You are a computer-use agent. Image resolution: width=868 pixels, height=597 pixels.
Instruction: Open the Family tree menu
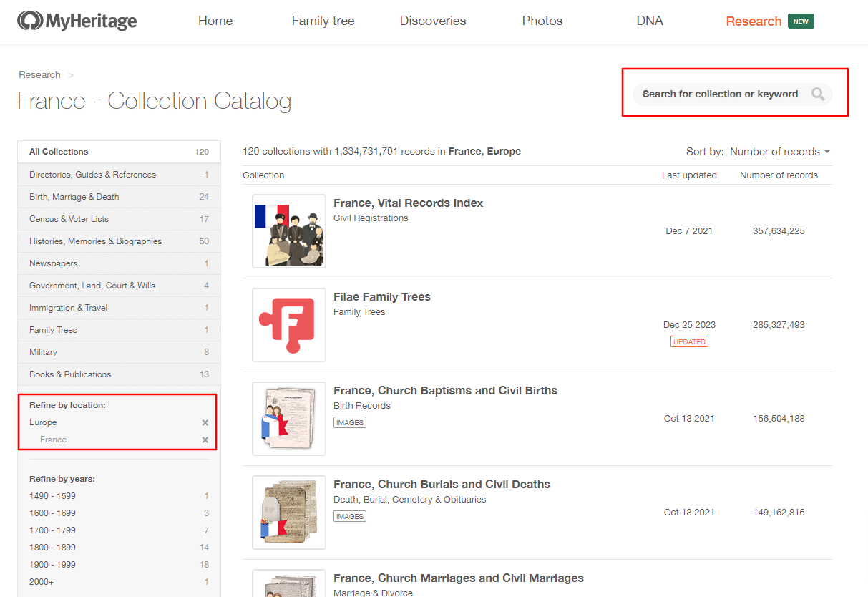[x=323, y=21]
